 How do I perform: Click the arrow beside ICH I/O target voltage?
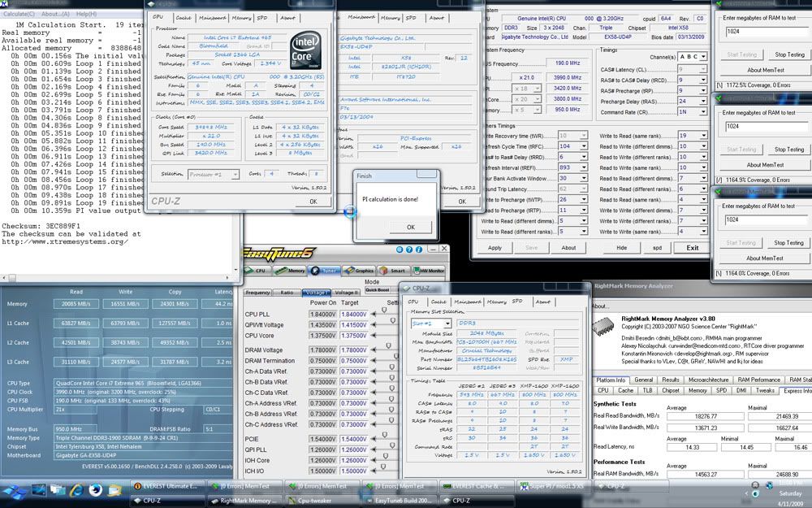374,471
